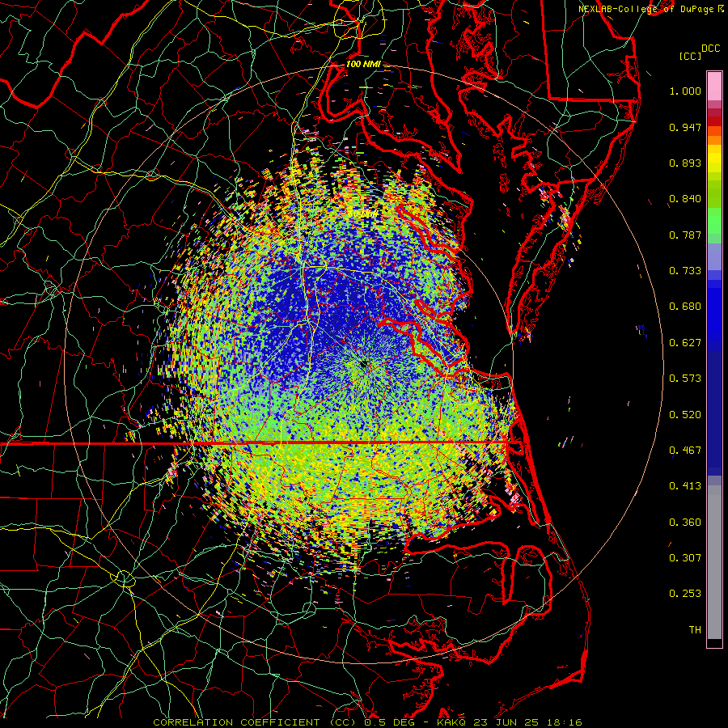Click the radar site center of the sweep
This screenshot has height=728, width=728.
click(365, 364)
